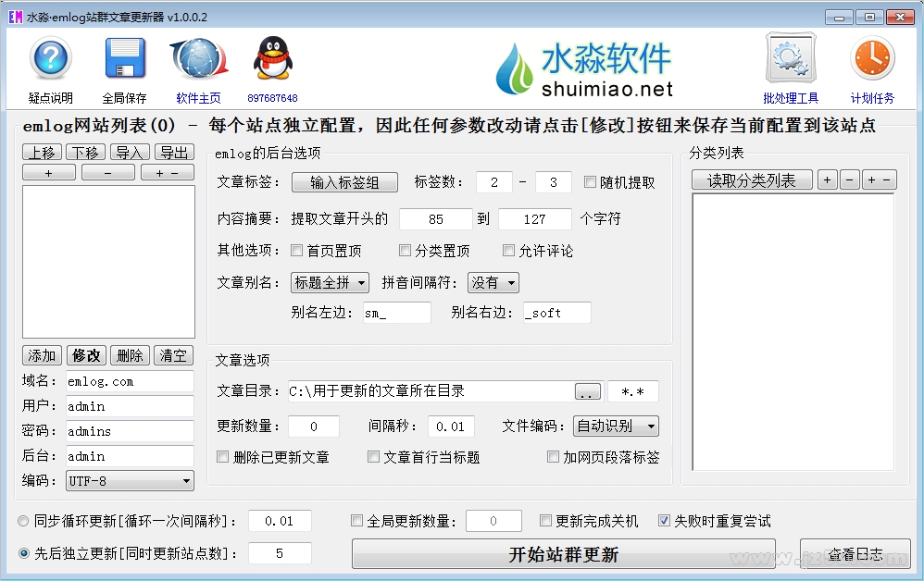Click the + button beside 读取分类列表
Screen dimensions: 924x581
[828, 180]
